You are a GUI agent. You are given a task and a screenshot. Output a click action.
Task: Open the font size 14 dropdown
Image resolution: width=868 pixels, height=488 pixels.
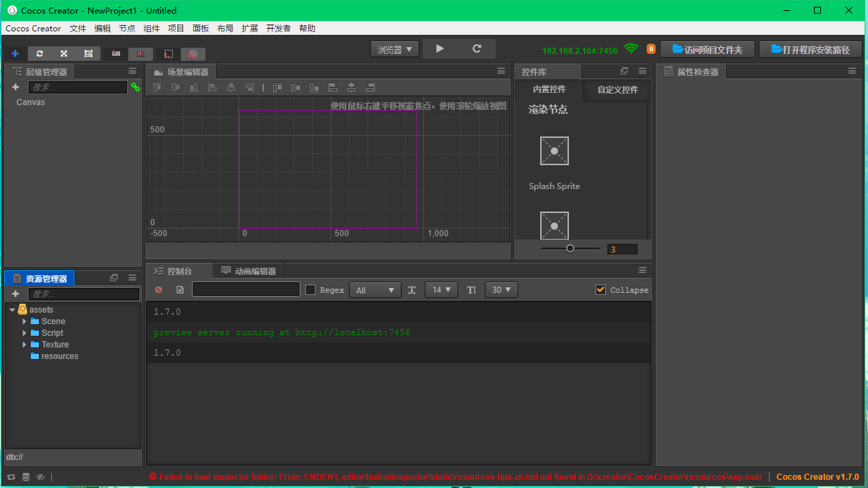point(441,290)
